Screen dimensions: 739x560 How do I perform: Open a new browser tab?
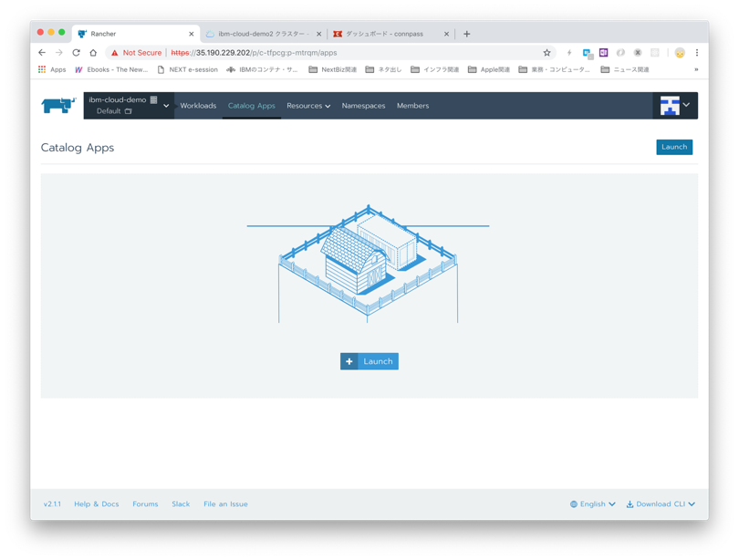coord(466,34)
